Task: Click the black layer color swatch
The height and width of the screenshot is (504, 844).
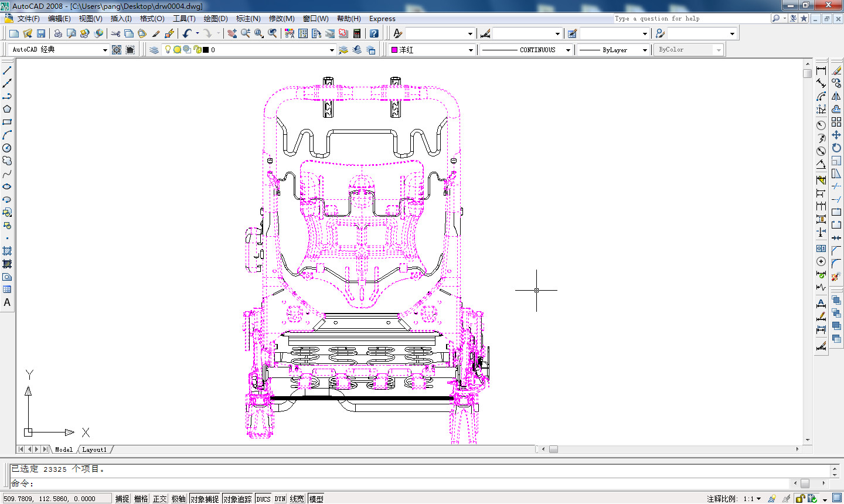Action: [x=206, y=50]
